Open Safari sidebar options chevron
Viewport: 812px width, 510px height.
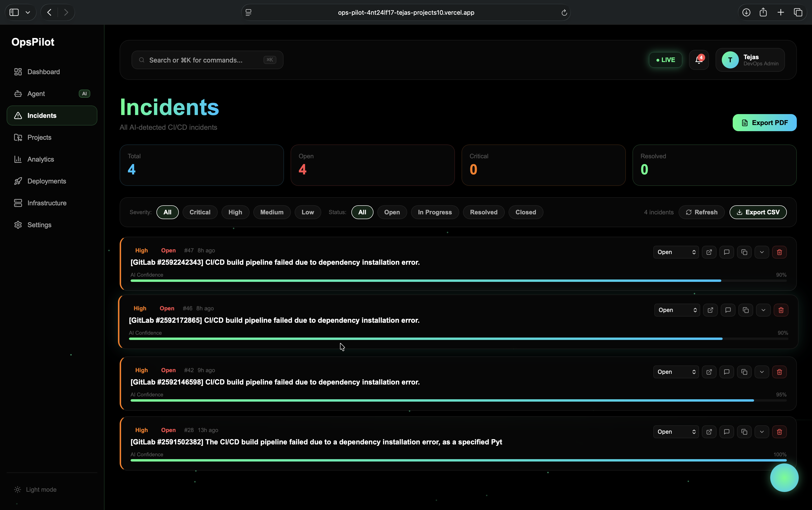pos(28,13)
